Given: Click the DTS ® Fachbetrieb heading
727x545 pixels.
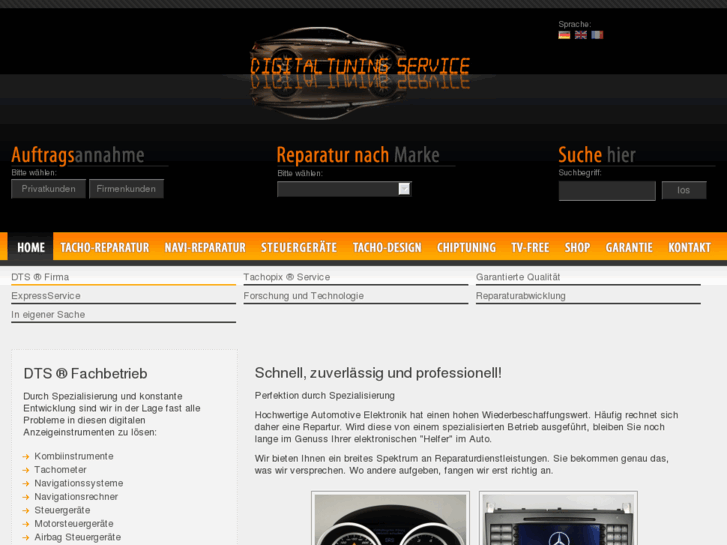Looking at the screenshot, I should [x=85, y=374].
